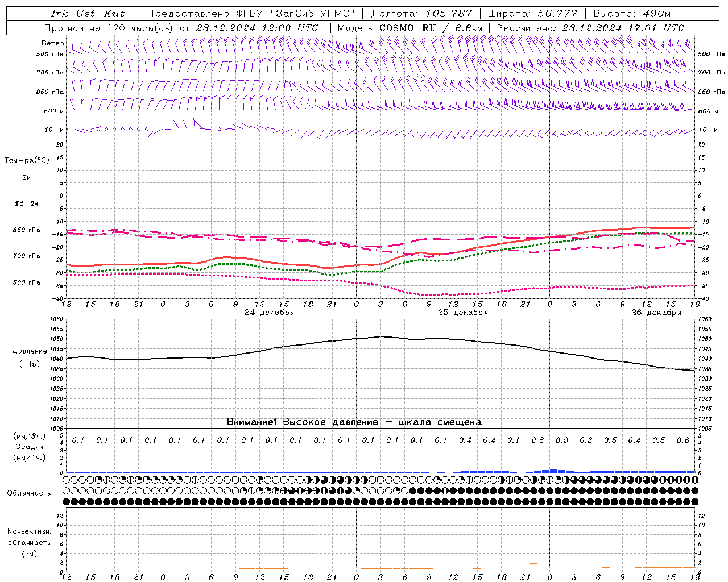Click the left 500 гПа wind level label
728x582 pixels.
(x=50, y=54)
